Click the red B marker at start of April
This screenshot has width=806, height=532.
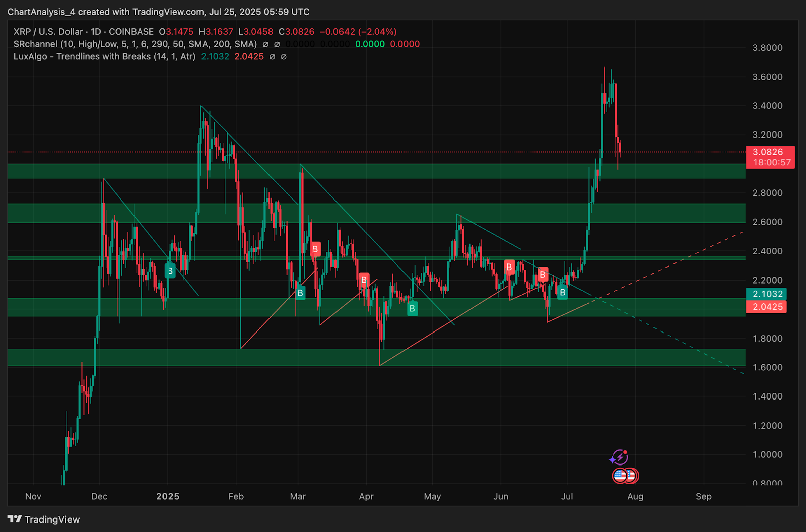364,280
